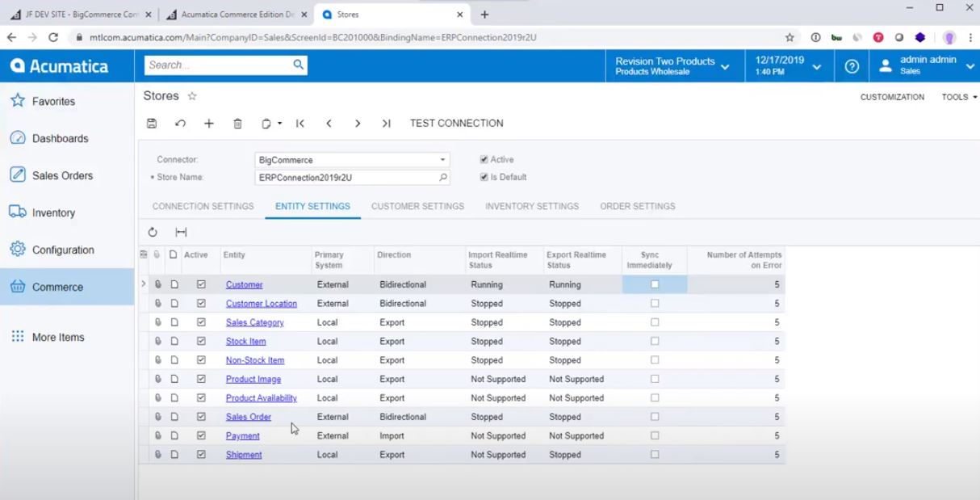Open the Stock Item entity link
This screenshot has width=980, height=500.
pyautogui.click(x=245, y=341)
